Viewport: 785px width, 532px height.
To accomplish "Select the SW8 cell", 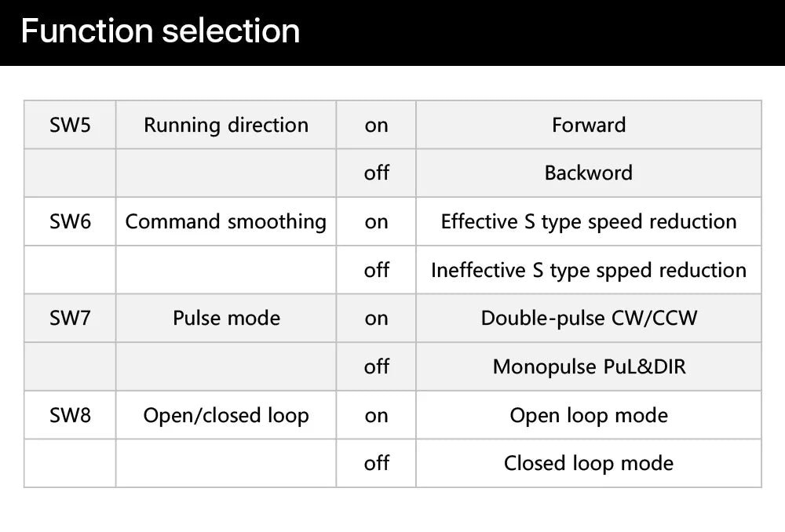I will pyautogui.click(x=70, y=415).
